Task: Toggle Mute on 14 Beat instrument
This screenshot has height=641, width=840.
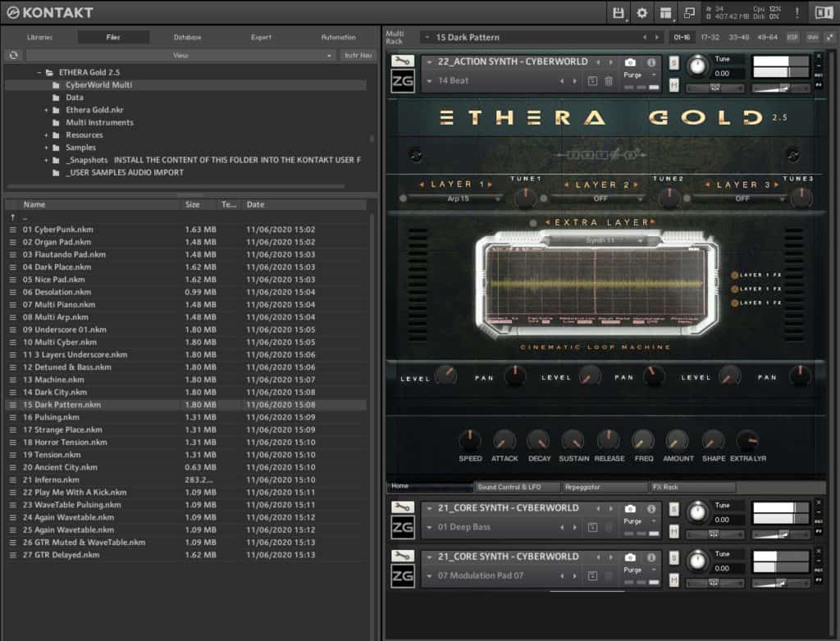Action: (x=674, y=84)
